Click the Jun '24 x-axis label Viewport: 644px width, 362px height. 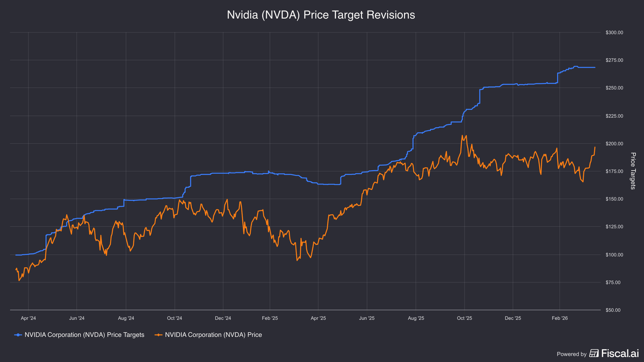77,318
